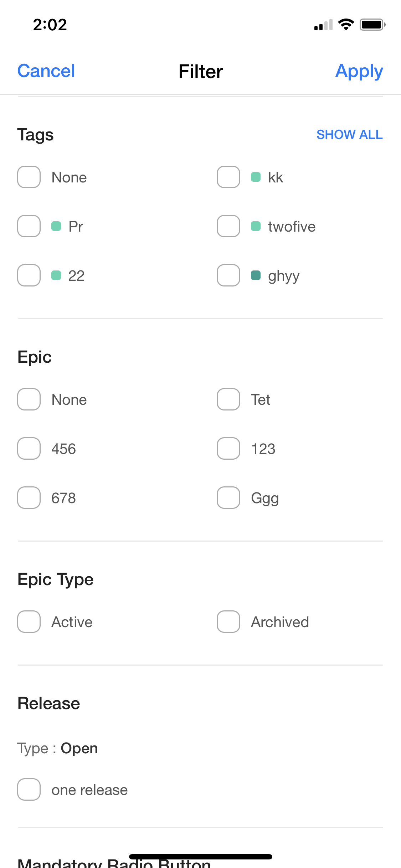This screenshot has width=401, height=868.
Task: Check the None checkbox under Tags
Action: (x=29, y=177)
